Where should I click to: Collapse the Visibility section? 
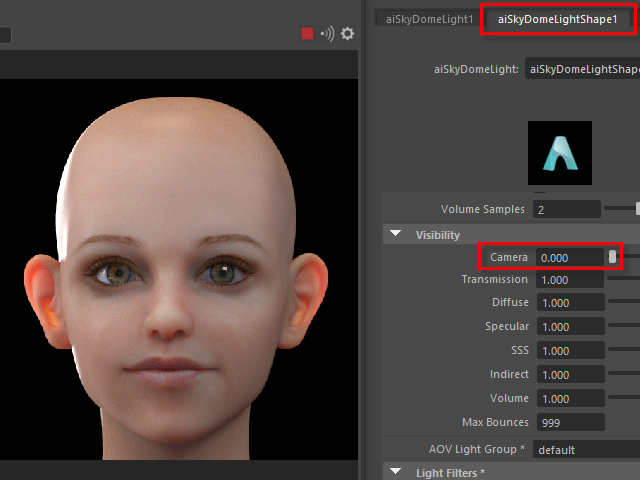[x=395, y=235]
